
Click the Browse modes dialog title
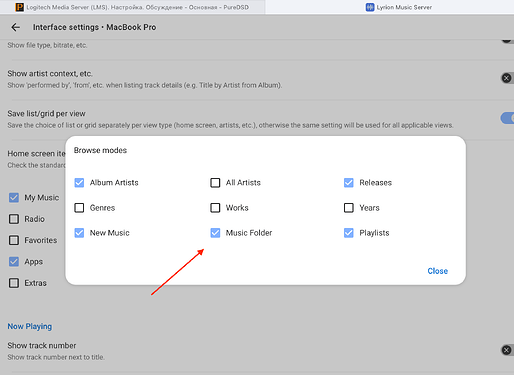coord(100,150)
